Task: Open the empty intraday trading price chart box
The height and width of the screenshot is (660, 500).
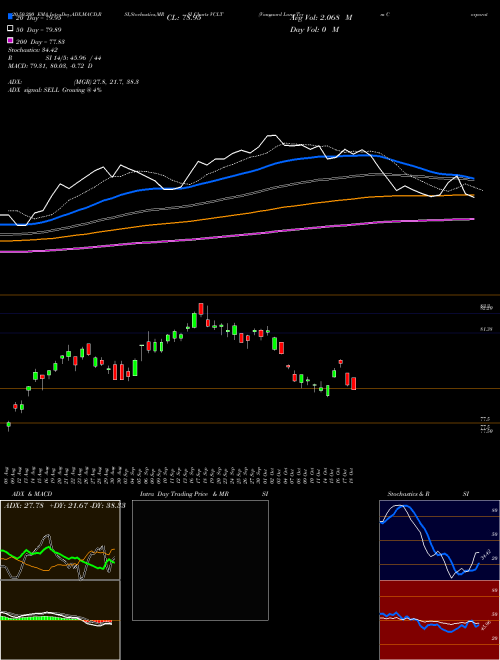Action: pos(200,560)
